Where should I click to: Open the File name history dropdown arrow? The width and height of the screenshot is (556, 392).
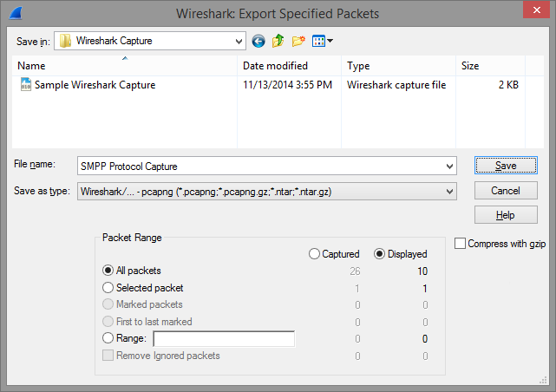point(449,167)
